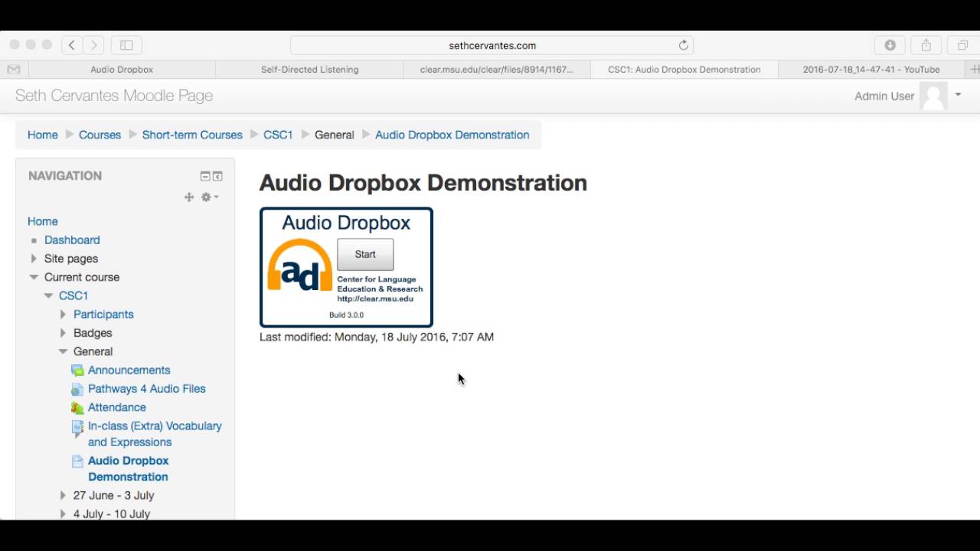The height and width of the screenshot is (551, 980).
Task: Open the Safari share button
Action: 926,45
